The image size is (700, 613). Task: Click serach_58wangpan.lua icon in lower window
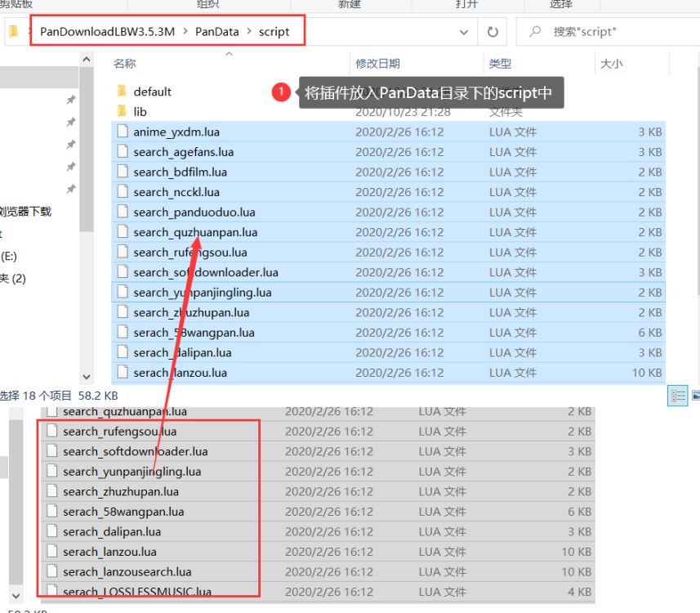pos(52,512)
